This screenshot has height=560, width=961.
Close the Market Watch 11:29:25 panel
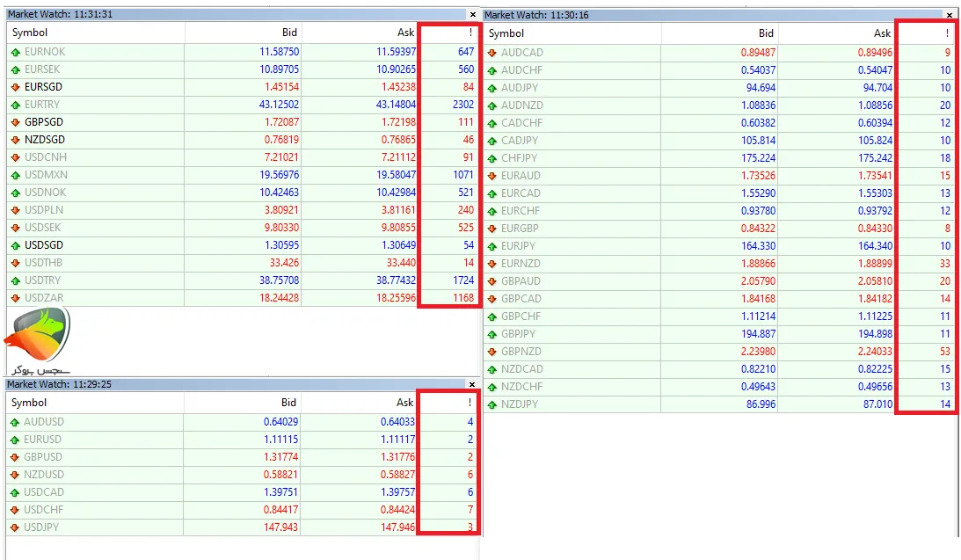(x=471, y=384)
